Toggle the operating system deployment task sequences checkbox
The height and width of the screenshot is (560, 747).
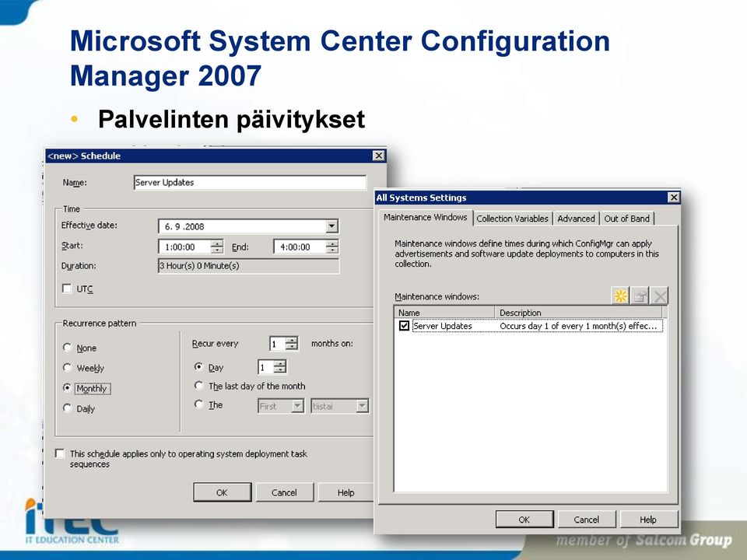coord(60,453)
